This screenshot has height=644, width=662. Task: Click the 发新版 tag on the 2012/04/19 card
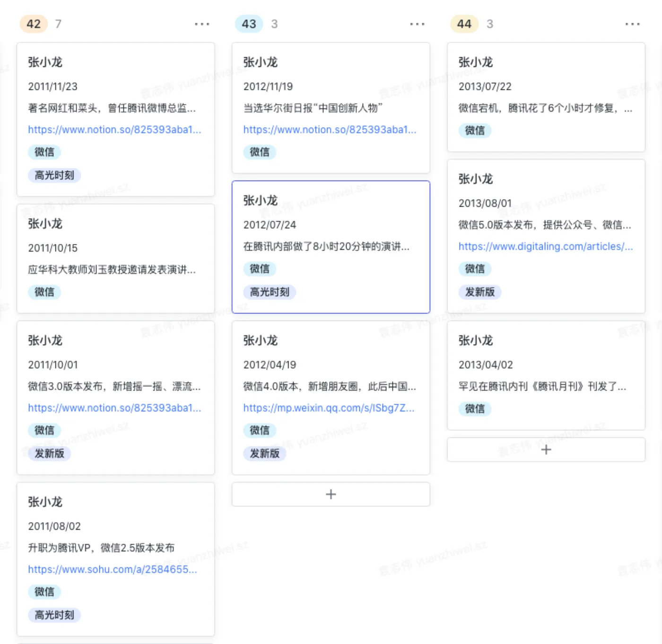pyautogui.click(x=264, y=454)
